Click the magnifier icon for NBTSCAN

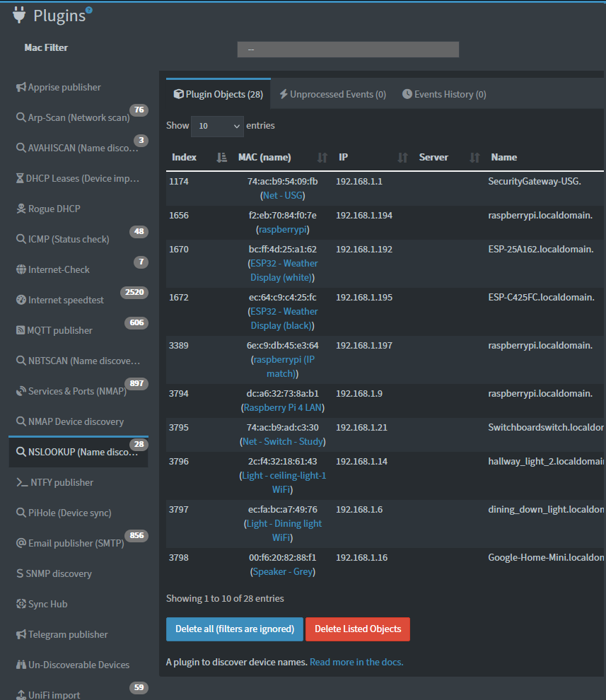click(x=21, y=361)
